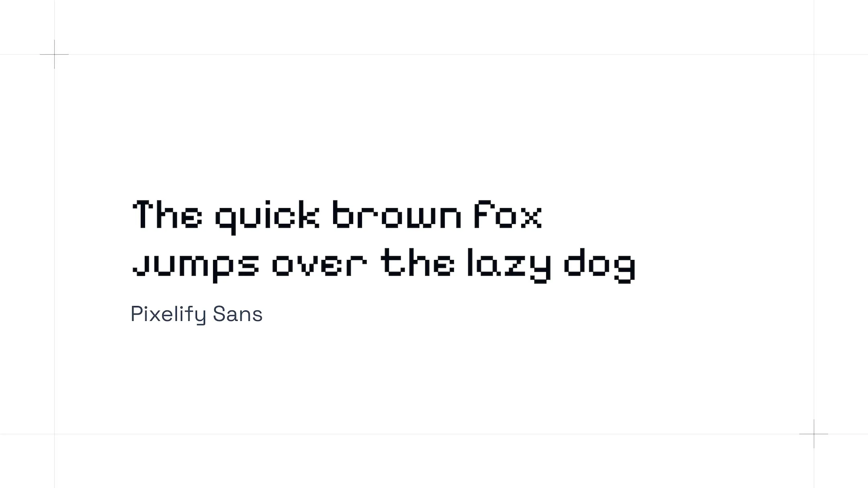The height and width of the screenshot is (488, 868).
Task: Click the word "dog" ending the sentence
Action: pyautogui.click(x=600, y=265)
